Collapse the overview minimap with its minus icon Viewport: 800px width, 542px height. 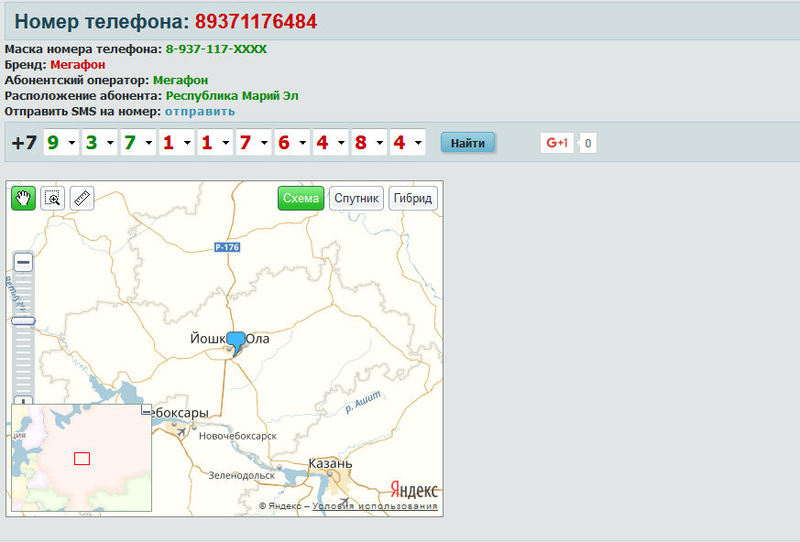[x=146, y=411]
